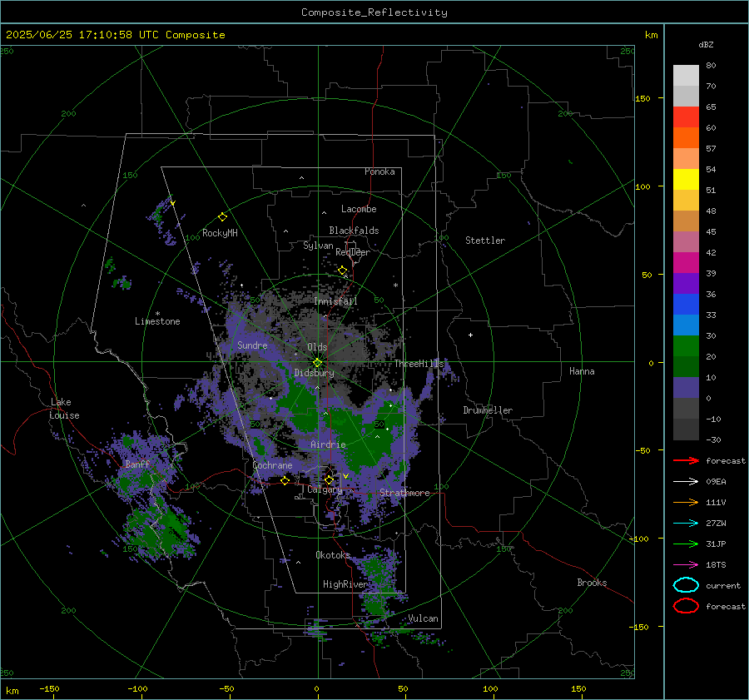Click the 09EA legend text

716,481
